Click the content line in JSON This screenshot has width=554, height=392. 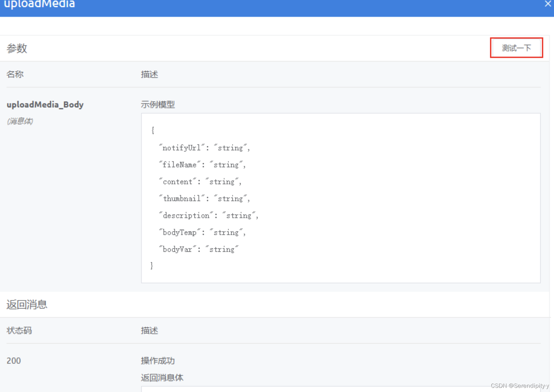pyautogui.click(x=200, y=182)
